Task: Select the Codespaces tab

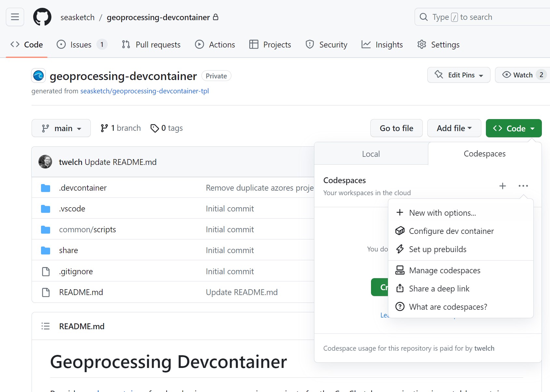Action: (485, 154)
